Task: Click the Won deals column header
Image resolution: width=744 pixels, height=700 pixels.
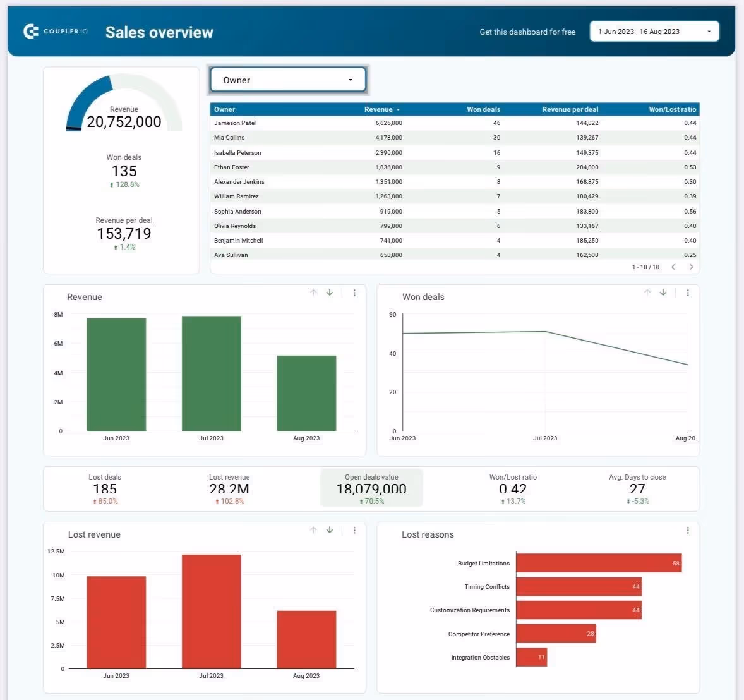Action: tap(482, 109)
